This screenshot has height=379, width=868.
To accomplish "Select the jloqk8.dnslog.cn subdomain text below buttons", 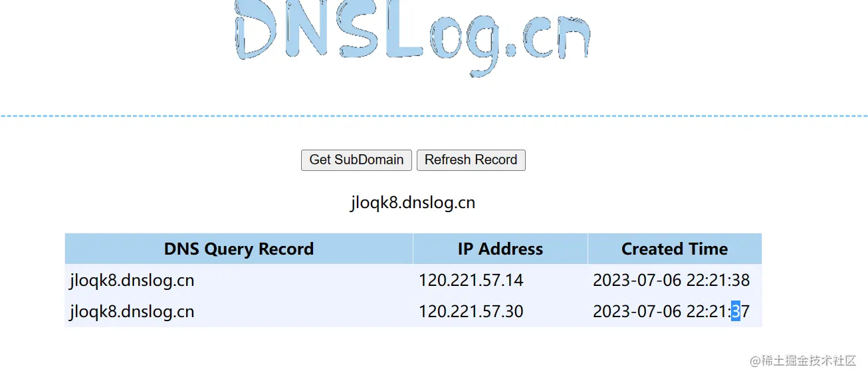I will pos(413,202).
